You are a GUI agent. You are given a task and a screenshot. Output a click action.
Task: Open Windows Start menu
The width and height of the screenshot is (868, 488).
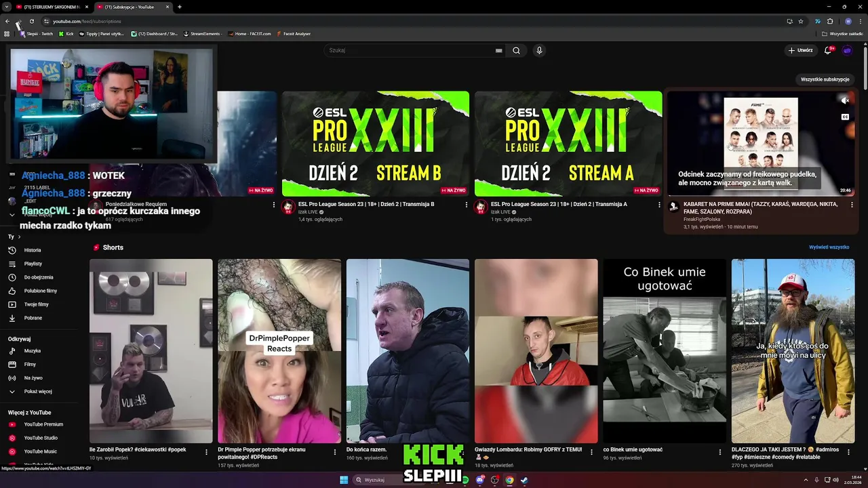[344, 480]
